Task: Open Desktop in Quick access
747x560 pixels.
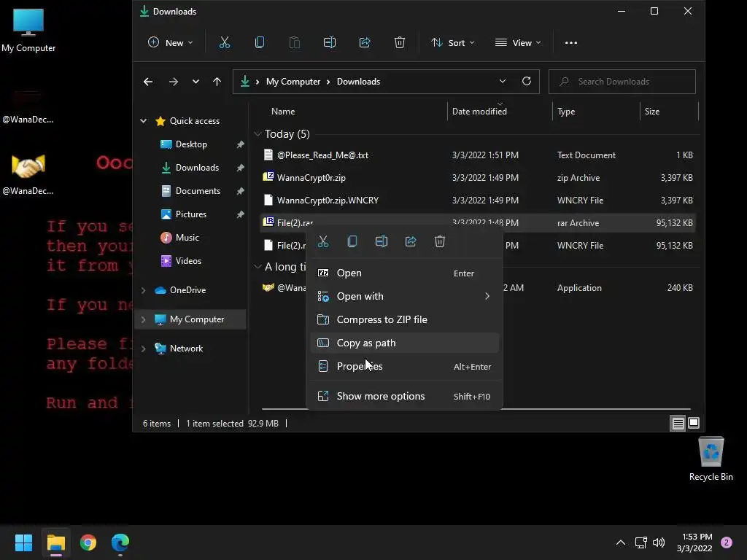Action: (x=191, y=144)
